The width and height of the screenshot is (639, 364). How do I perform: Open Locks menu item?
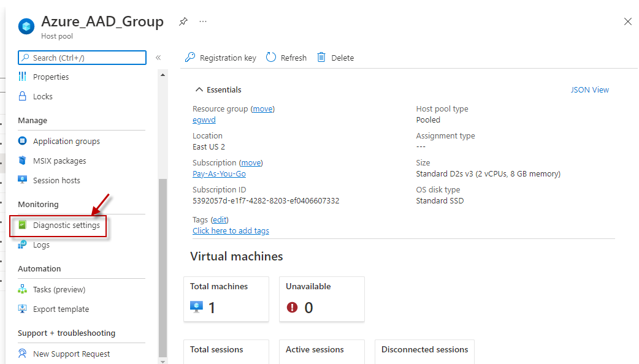click(43, 96)
